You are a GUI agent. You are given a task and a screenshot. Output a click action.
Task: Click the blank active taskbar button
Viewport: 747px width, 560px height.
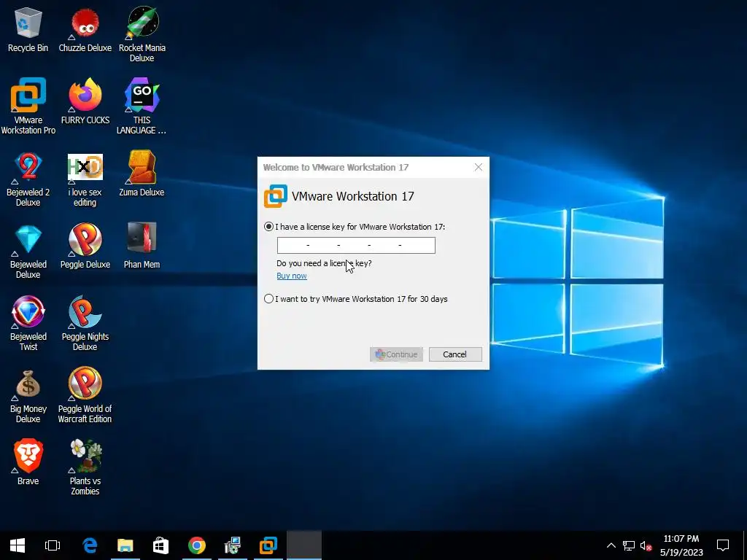tap(304, 545)
